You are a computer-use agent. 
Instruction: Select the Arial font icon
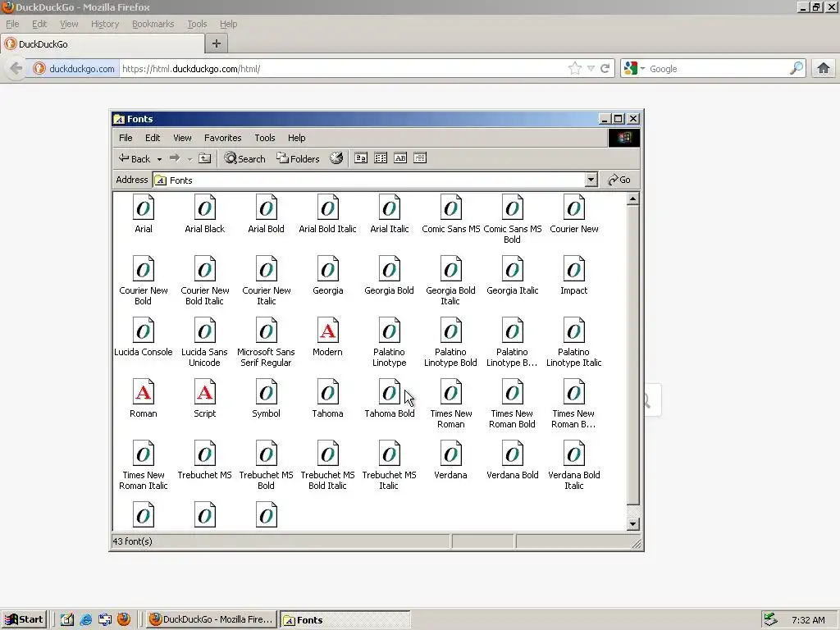pos(144,208)
